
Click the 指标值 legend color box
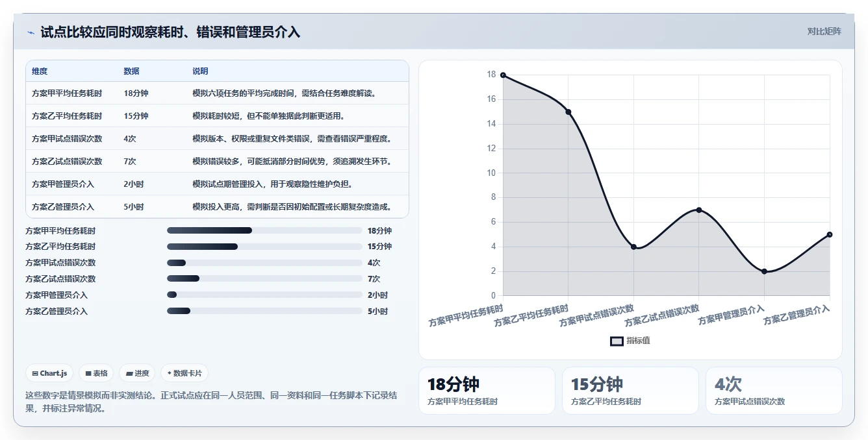pos(617,341)
